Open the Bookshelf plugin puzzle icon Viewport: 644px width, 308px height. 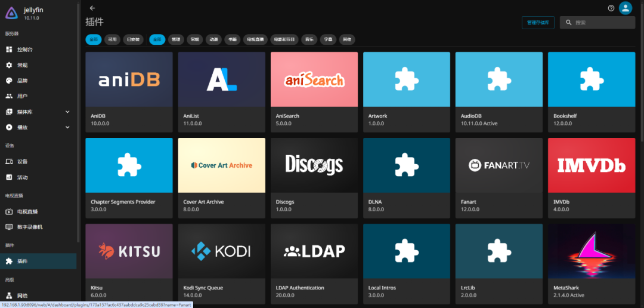point(592,79)
